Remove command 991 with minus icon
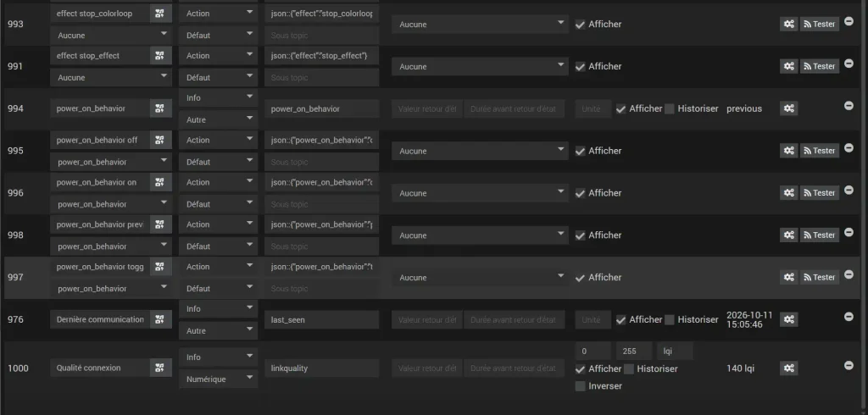 pos(849,64)
